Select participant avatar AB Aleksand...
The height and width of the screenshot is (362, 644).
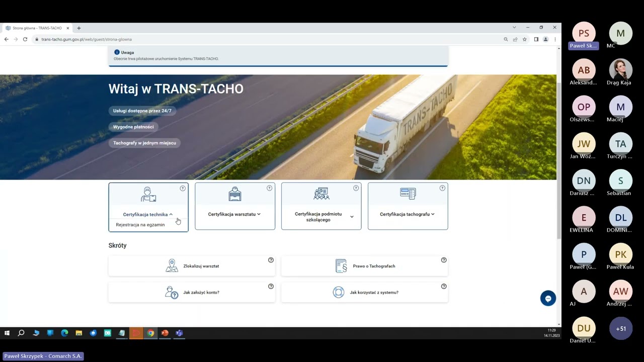pyautogui.click(x=584, y=70)
